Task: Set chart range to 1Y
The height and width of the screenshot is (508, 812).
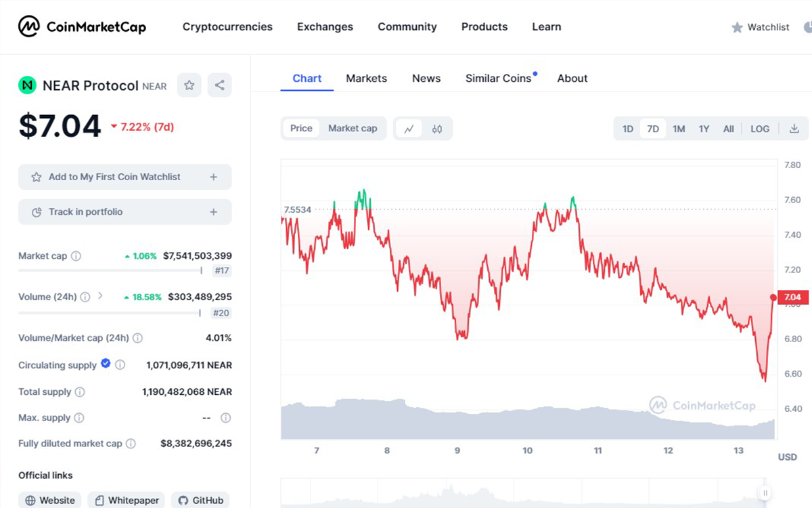Action: pyautogui.click(x=704, y=129)
